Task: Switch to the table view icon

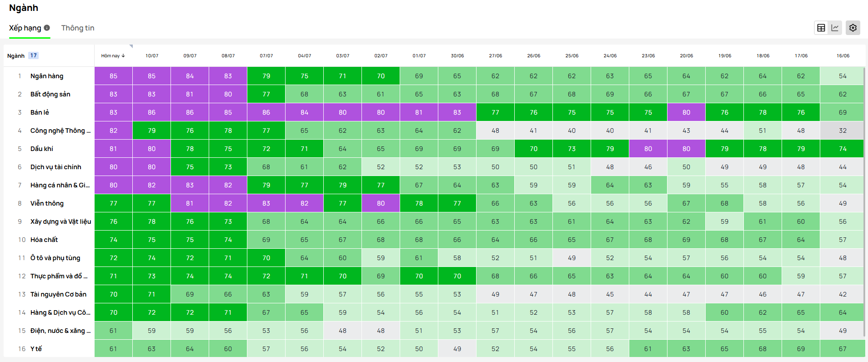Action: point(821,28)
